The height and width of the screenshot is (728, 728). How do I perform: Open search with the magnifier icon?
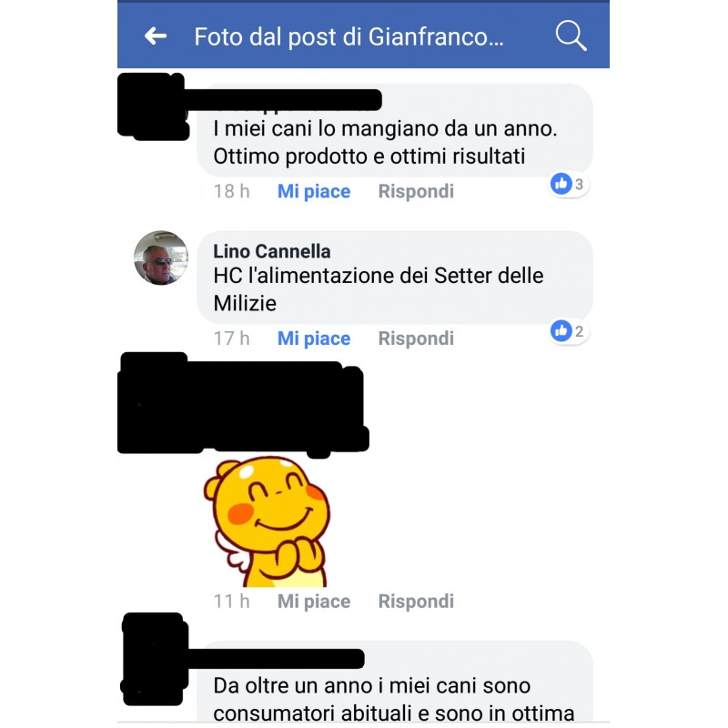point(571,35)
